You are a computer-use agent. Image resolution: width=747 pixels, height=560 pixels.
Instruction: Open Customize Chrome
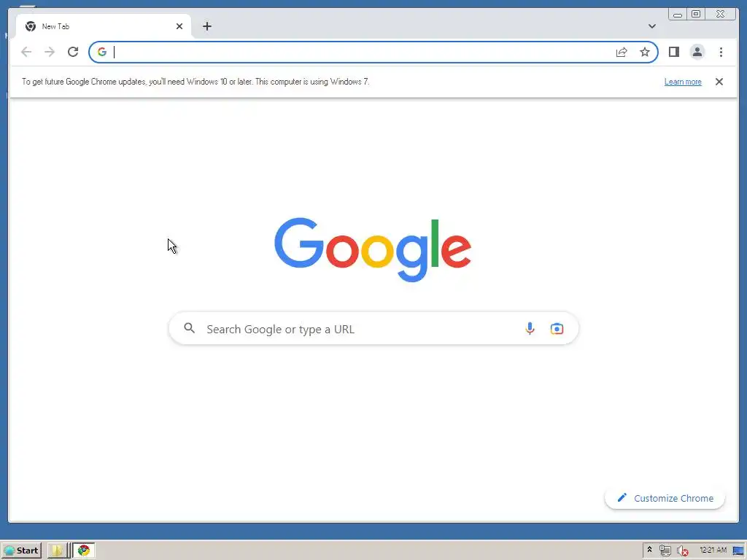665,498
